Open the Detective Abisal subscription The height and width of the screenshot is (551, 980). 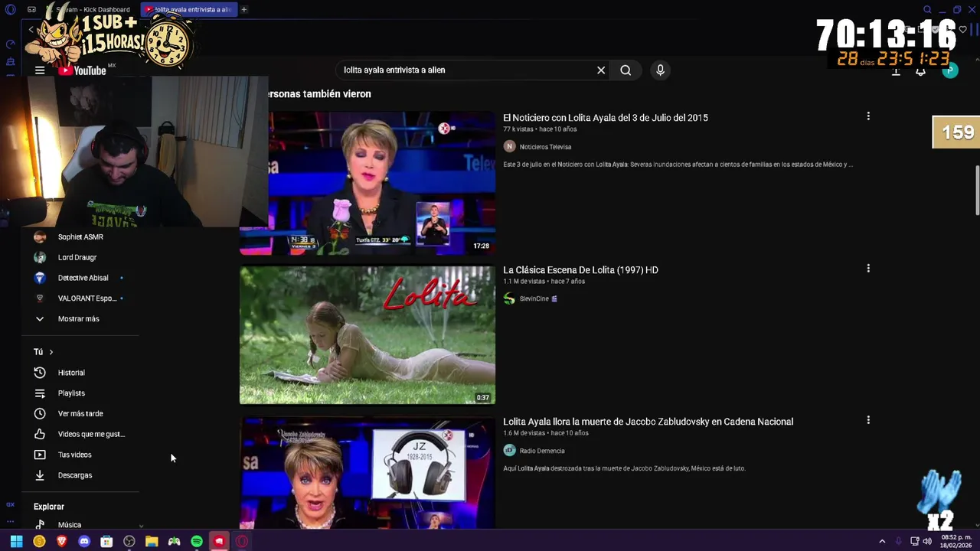(83, 278)
